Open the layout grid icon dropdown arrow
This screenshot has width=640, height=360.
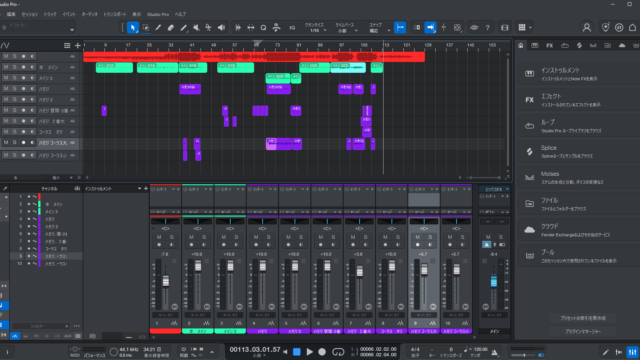coord(530,28)
